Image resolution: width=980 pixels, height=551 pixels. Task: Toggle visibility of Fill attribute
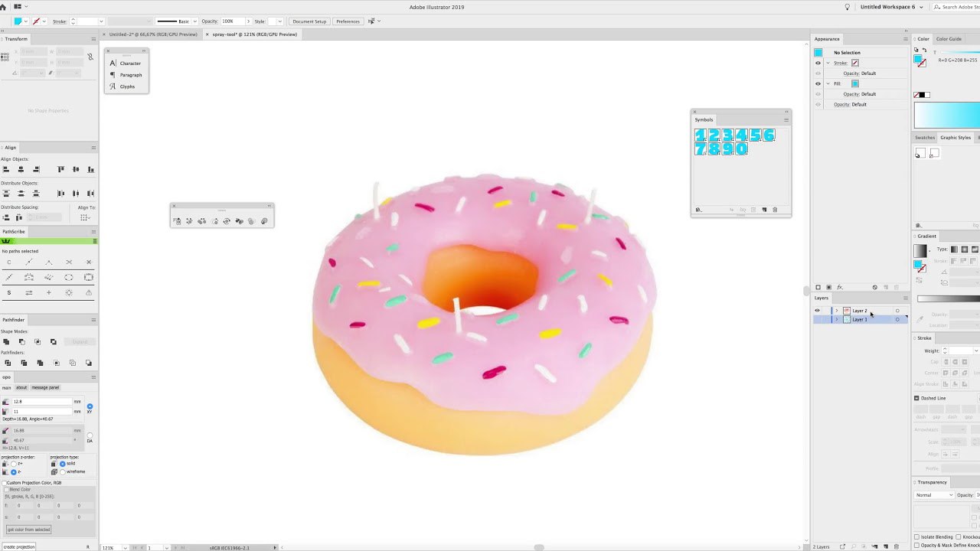[x=818, y=83]
